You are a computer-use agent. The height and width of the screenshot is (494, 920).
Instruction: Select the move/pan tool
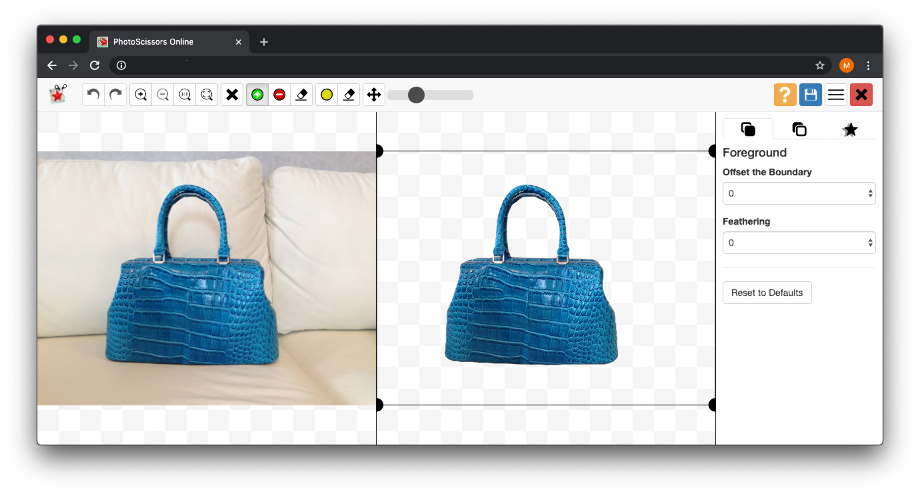tap(374, 94)
